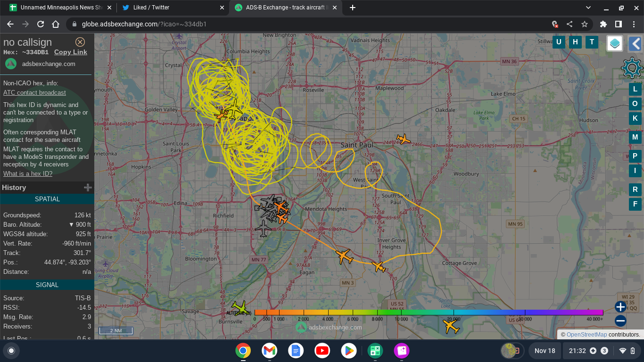This screenshot has width=644, height=362.
Task: Toggle the H button on map
Action: point(575,42)
